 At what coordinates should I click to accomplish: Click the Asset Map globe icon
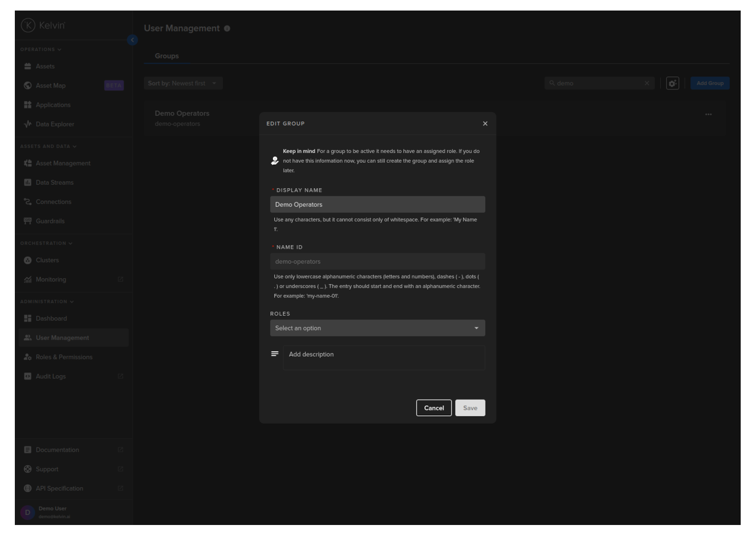28,86
